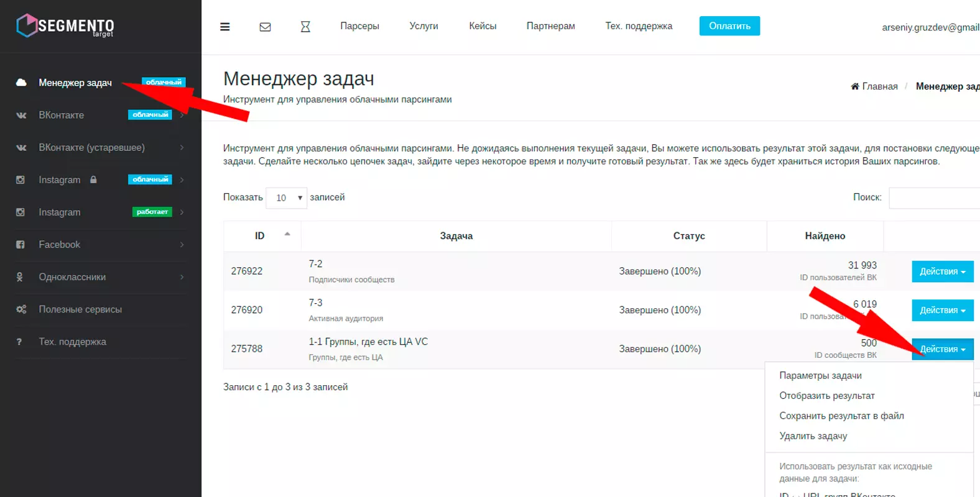Click task name '7-2'
The image size is (980, 497).
[x=315, y=264]
